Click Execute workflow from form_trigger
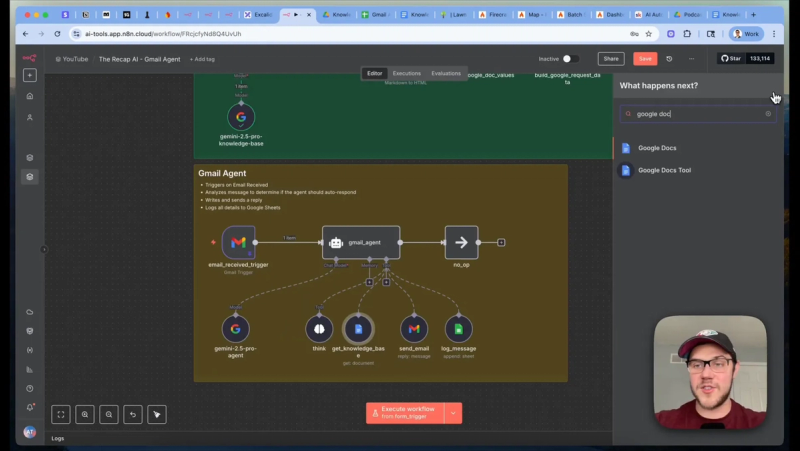Image resolution: width=800 pixels, height=451 pixels. tap(405, 413)
